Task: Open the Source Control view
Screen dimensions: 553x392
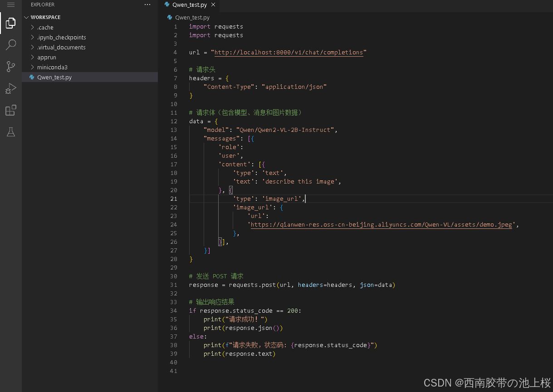Action: [11, 67]
